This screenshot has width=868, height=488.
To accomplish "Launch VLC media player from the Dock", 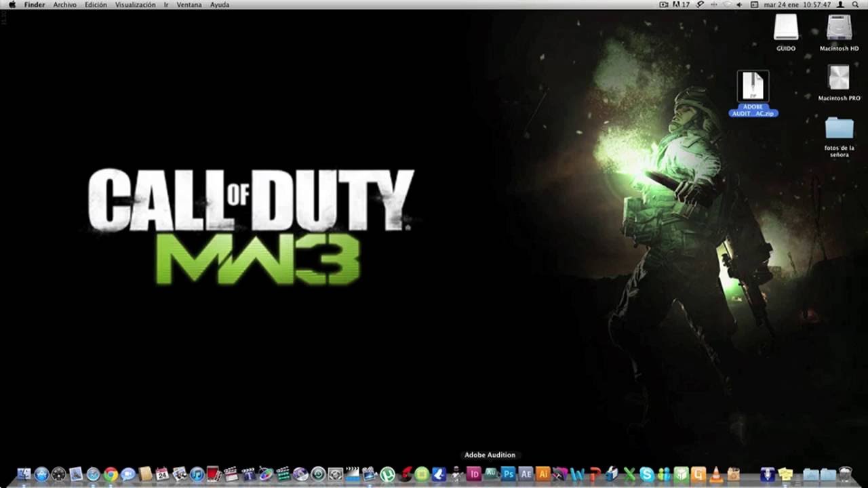I will click(715, 474).
